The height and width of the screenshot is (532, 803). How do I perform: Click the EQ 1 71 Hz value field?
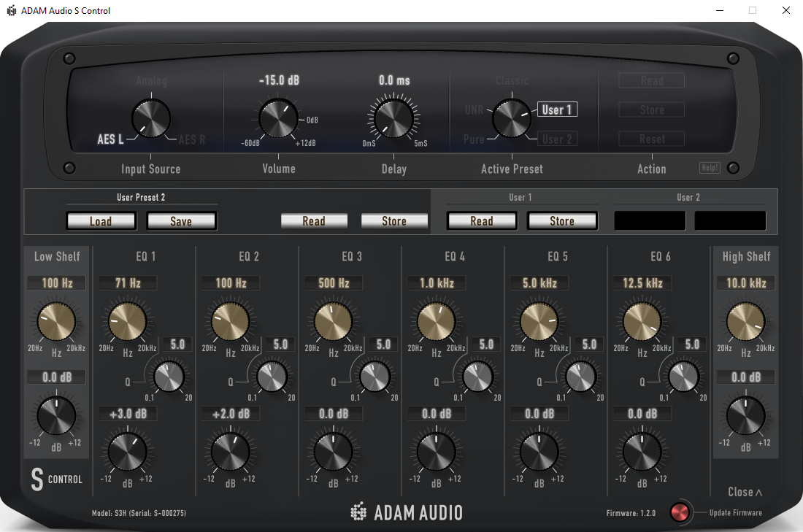click(x=128, y=282)
